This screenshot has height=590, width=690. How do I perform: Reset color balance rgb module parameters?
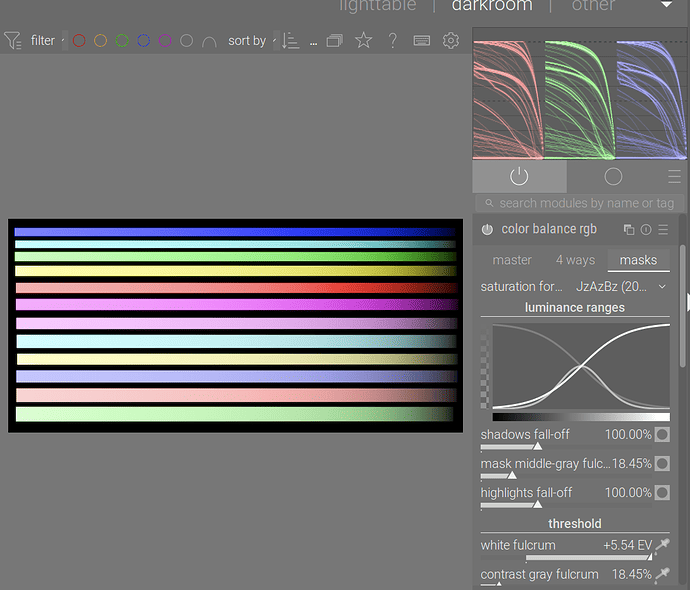[646, 229]
